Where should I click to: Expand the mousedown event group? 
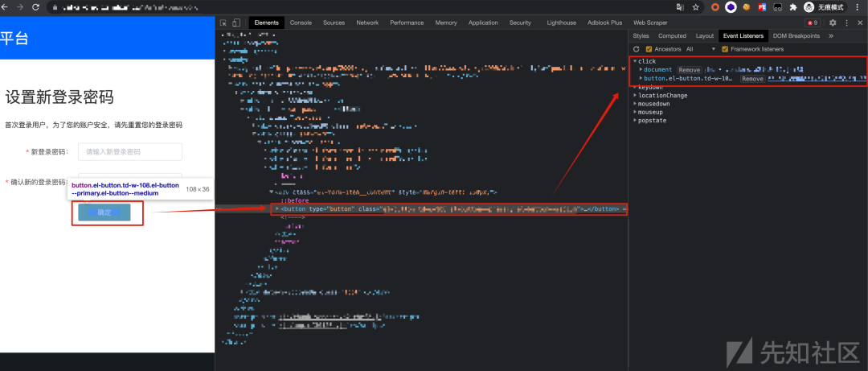(x=635, y=104)
